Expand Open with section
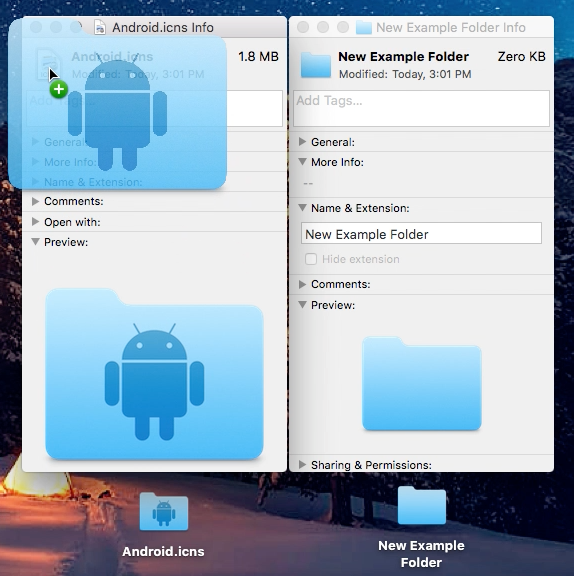 click(x=35, y=222)
